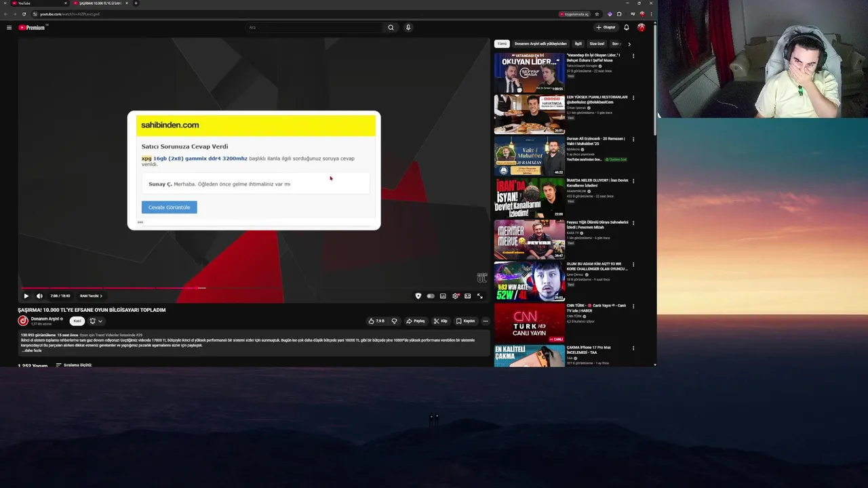Open the account avatar menu
868x488 pixels.
(642, 28)
